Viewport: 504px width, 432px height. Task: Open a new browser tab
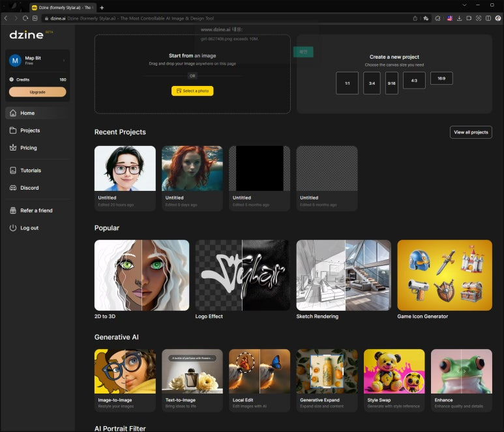click(x=102, y=7)
